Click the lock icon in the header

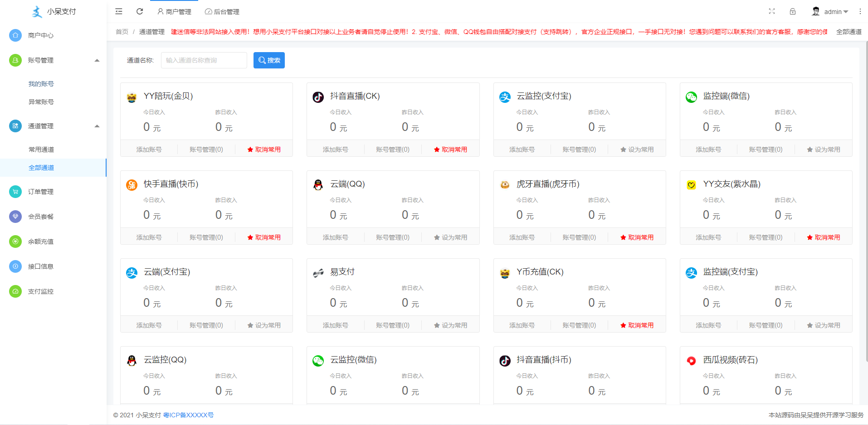coord(793,11)
